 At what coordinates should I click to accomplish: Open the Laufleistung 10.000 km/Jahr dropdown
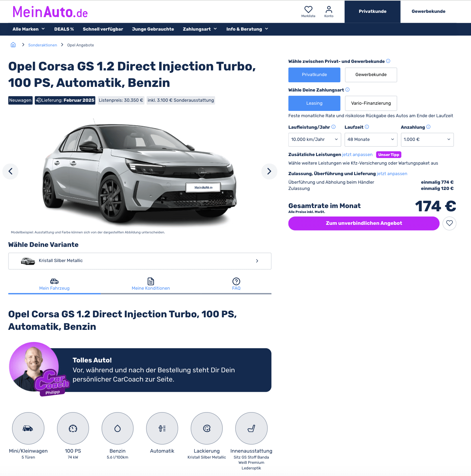click(x=315, y=140)
